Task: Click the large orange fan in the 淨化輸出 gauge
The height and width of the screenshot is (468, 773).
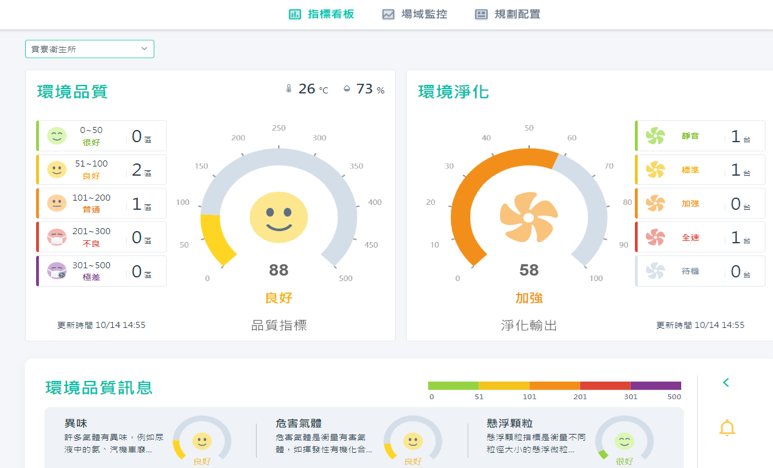Action: [x=529, y=217]
